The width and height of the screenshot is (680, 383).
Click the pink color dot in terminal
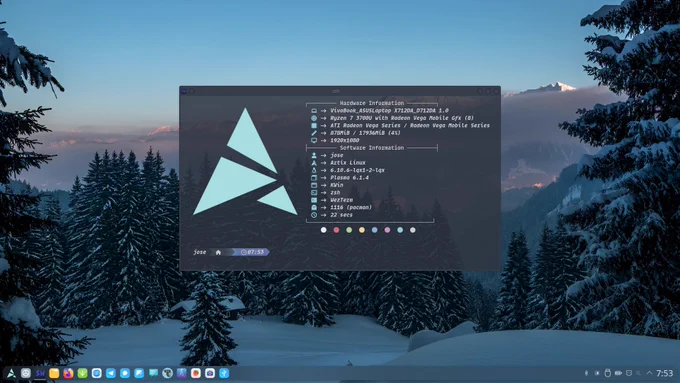pos(387,230)
